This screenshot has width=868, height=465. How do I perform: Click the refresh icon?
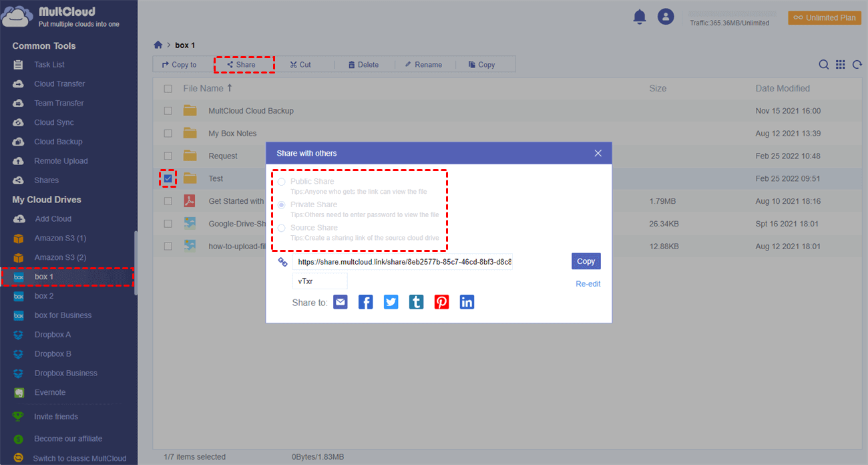857,65
